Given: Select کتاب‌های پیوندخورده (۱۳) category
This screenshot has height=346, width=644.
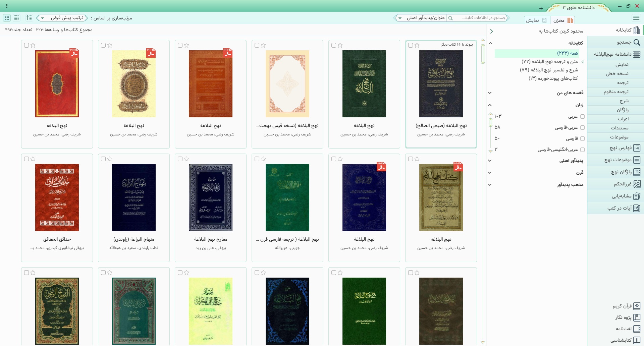Looking at the screenshot, I should click(553, 78).
